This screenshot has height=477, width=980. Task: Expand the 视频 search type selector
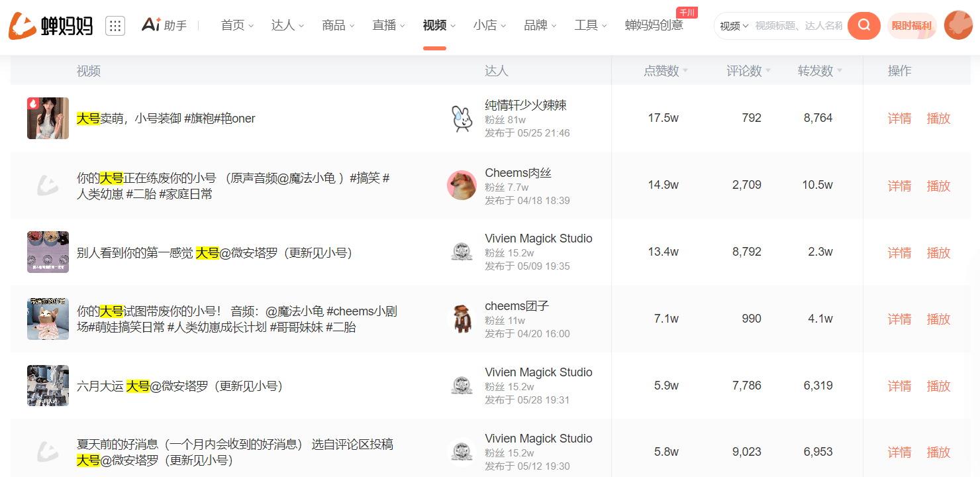pos(734,26)
